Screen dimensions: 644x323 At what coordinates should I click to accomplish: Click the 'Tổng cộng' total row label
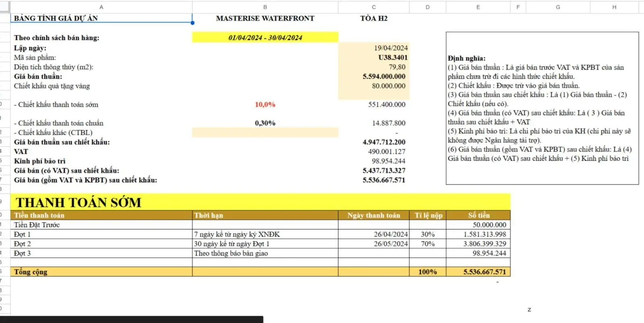[x=31, y=272]
